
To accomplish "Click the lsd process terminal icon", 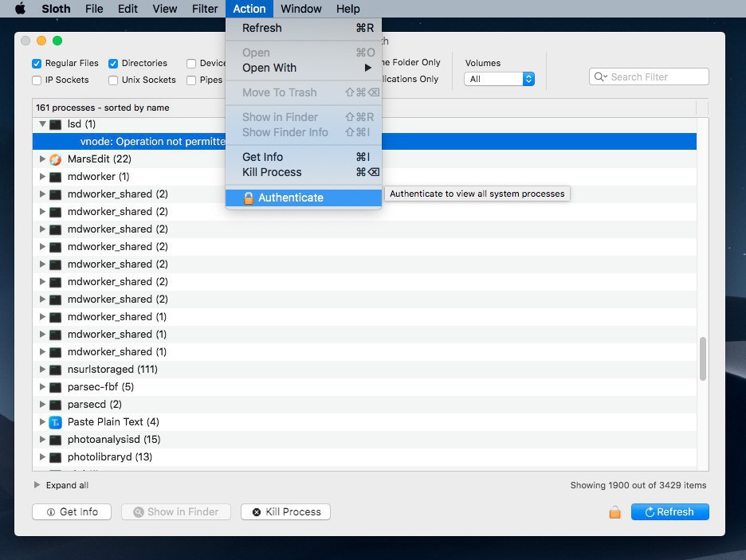I will point(56,124).
